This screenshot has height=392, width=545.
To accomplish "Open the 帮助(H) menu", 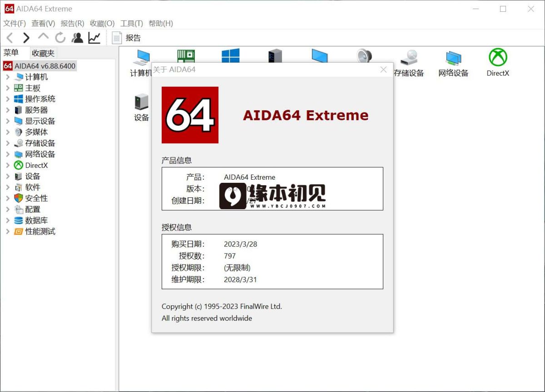I will point(161,23).
